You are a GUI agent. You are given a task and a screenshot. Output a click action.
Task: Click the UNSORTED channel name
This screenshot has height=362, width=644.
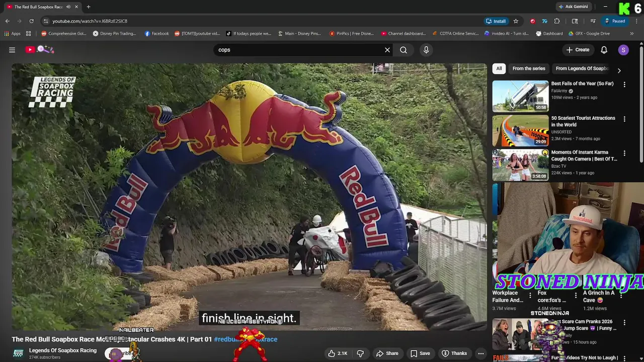561,132
